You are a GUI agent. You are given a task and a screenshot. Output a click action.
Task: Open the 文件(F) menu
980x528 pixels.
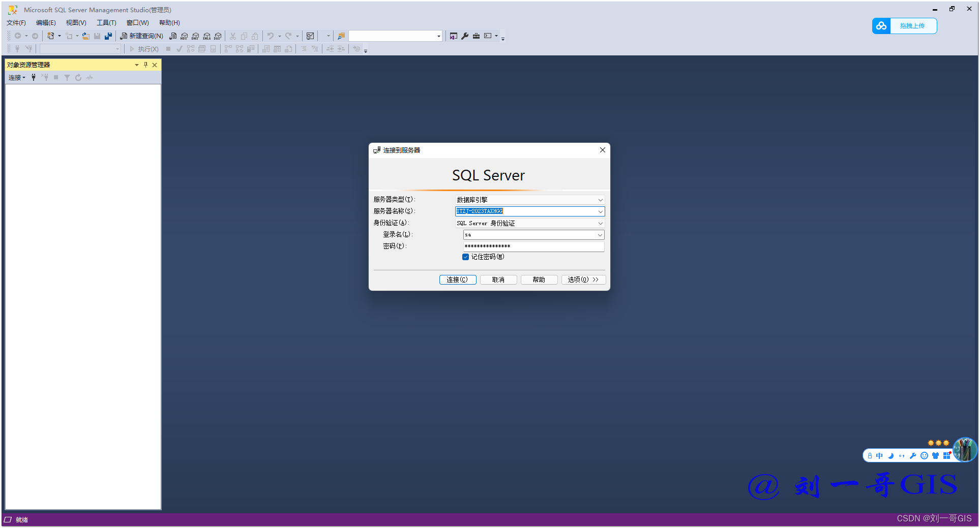tap(16, 23)
